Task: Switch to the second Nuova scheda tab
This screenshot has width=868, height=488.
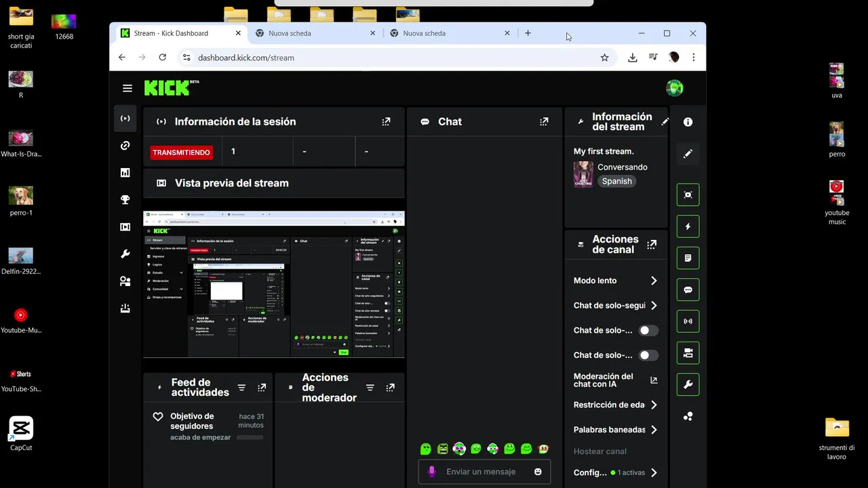Action: pos(450,33)
